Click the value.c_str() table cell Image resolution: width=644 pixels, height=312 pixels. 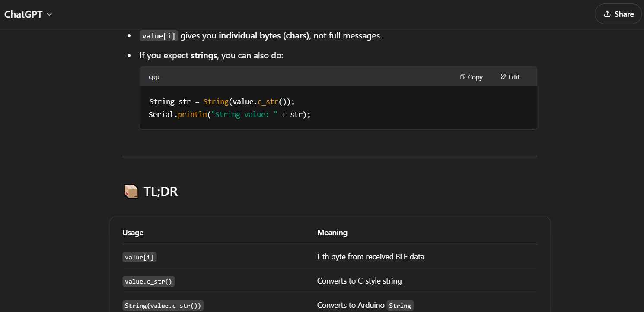[x=149, y=281]
